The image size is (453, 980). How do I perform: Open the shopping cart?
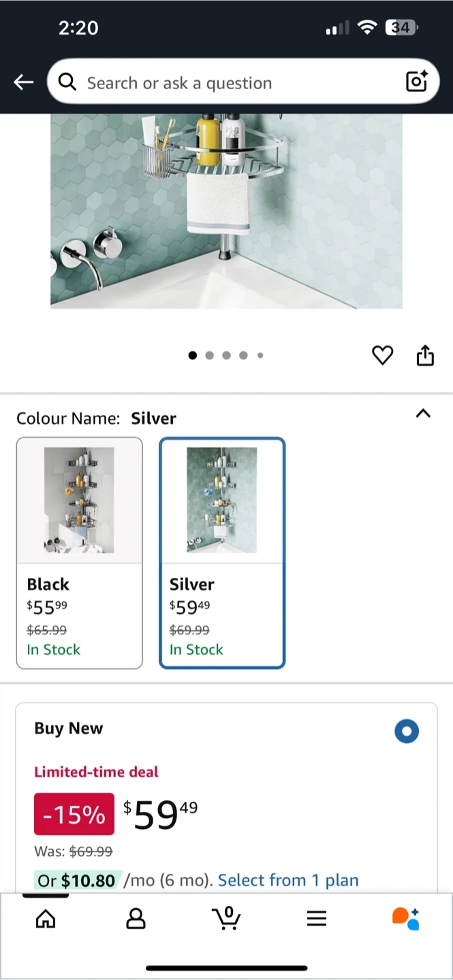(x=226, y=918)
